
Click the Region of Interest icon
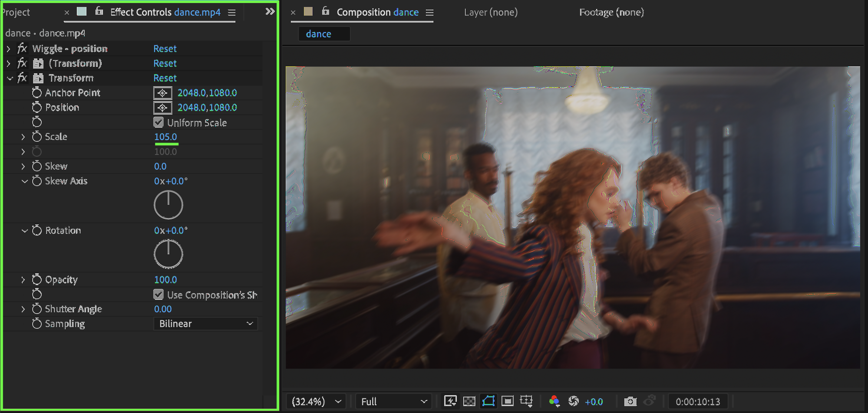coord(507,401)
